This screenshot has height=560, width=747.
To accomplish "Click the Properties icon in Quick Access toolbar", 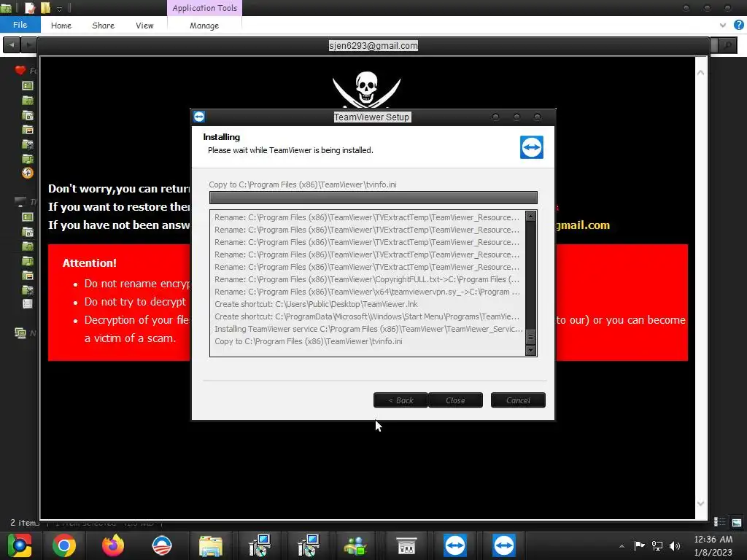I will pos(30,7).
